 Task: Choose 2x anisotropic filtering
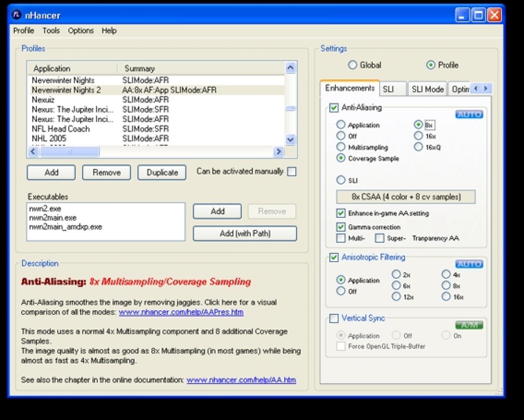(x=396, y=274)
